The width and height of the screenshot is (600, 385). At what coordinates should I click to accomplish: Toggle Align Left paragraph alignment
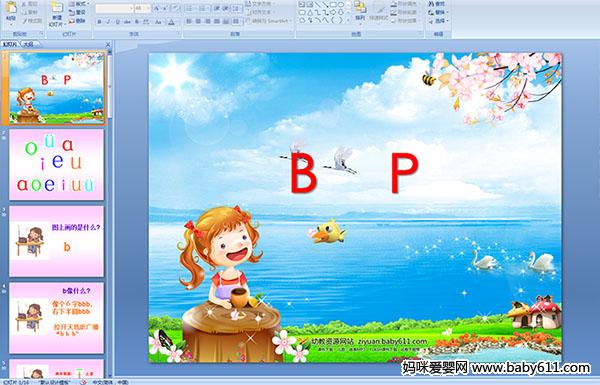coord(189,21)
